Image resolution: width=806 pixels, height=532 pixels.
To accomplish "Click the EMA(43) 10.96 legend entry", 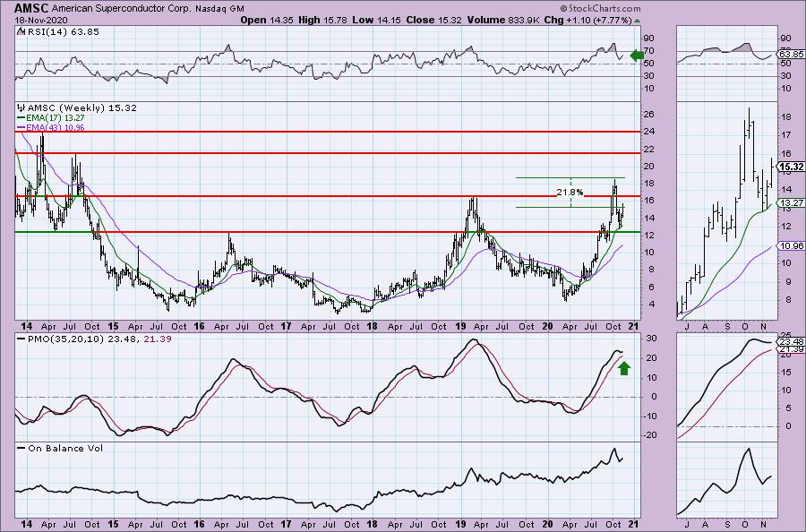I will [55, 127].
